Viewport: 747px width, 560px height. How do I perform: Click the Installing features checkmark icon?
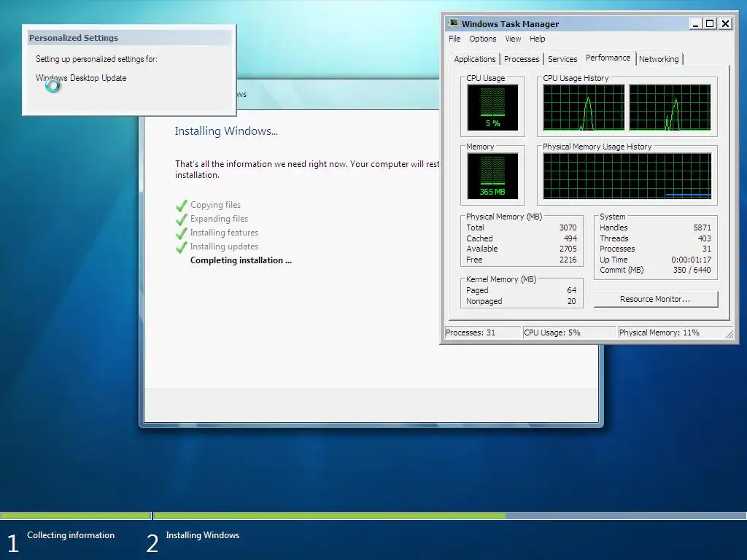[x=182, y=233]
